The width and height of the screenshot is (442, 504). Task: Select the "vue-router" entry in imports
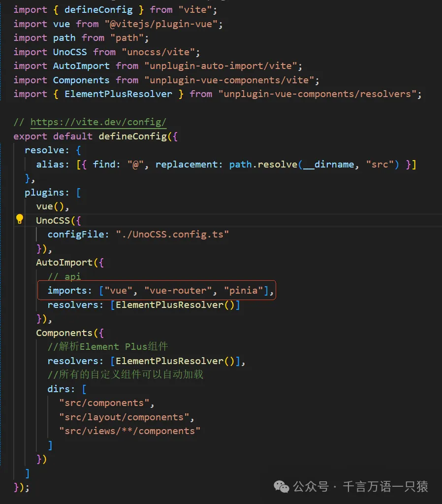(x=178, y=290)
